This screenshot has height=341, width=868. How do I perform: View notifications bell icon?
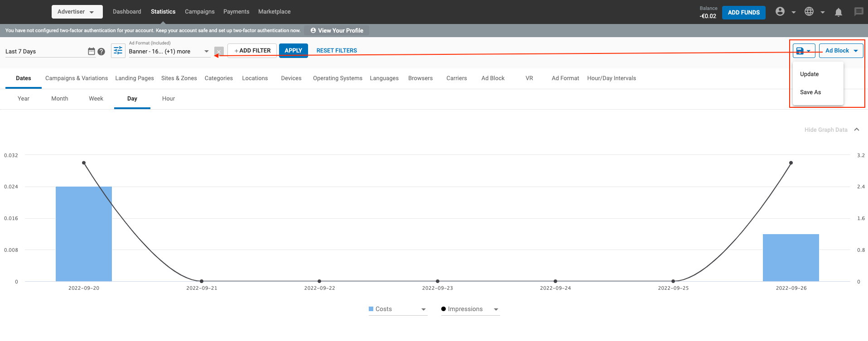(x=839, y=12)
